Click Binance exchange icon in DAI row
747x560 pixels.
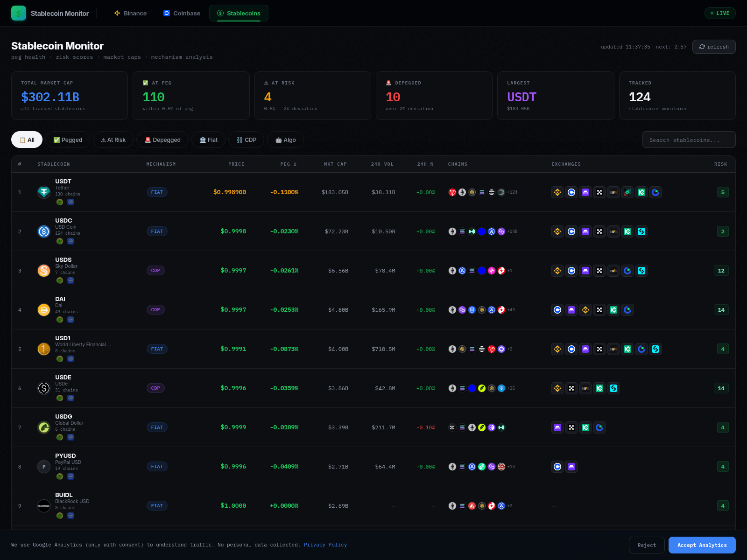[x=585, y=310]
